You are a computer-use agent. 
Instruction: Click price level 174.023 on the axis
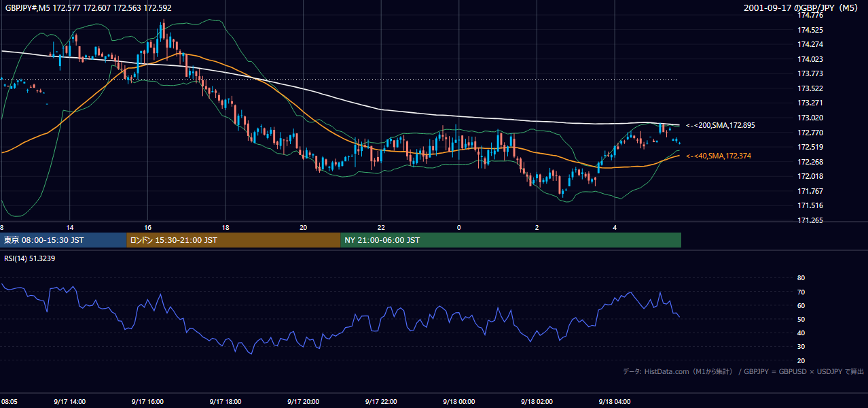click(x=810, y=59)
